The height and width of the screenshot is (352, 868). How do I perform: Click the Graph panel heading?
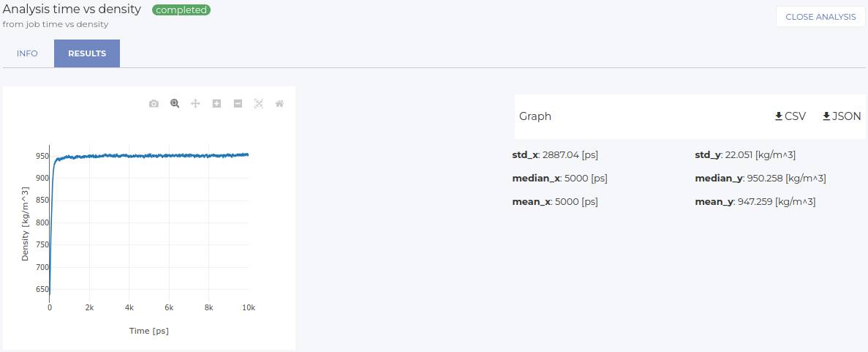[535, 116]
